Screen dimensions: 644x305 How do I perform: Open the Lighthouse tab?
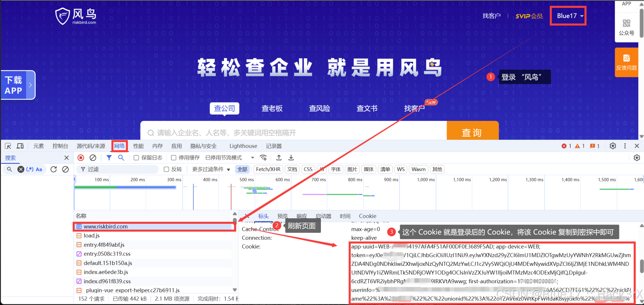click(x=243, y=146)
